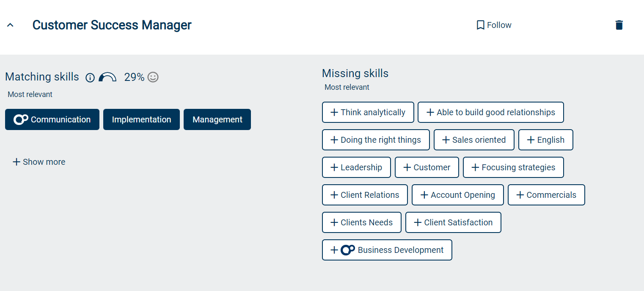The height and width of the screenshot is (291, 644).
Task: Click the smiley face rating icon
Action: click(x=153, y=77)
